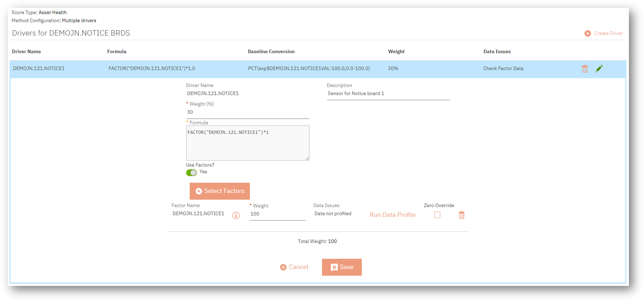Click into the Formula text area
The image size is (644, 301).
pyautogui.click(x=248, y=143)
